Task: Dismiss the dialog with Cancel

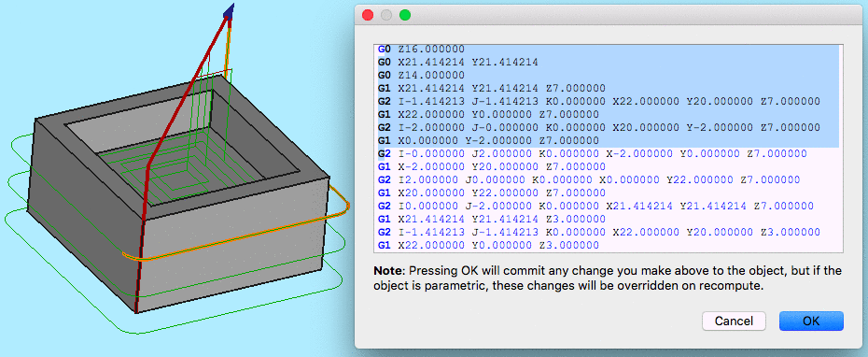Action: 734,321
